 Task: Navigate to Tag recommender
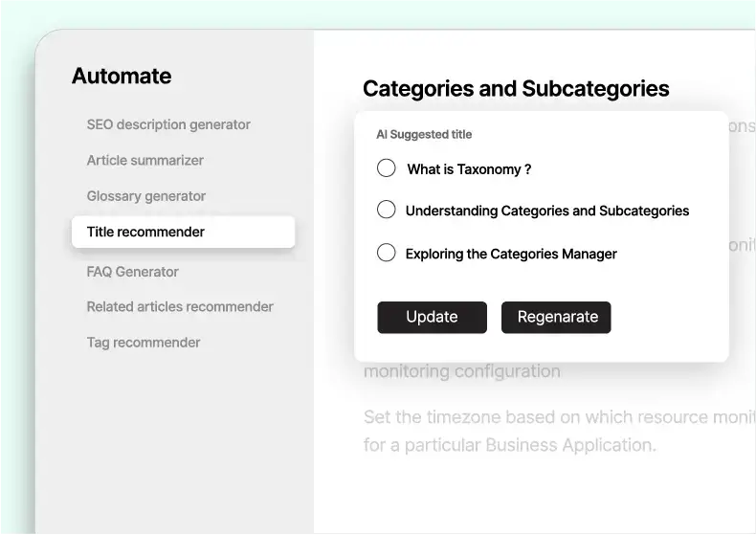click(x=144, y=343)
